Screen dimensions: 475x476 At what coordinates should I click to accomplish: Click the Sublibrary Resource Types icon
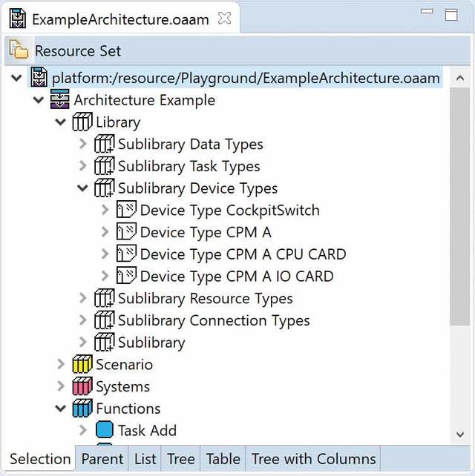coord(104,298)
